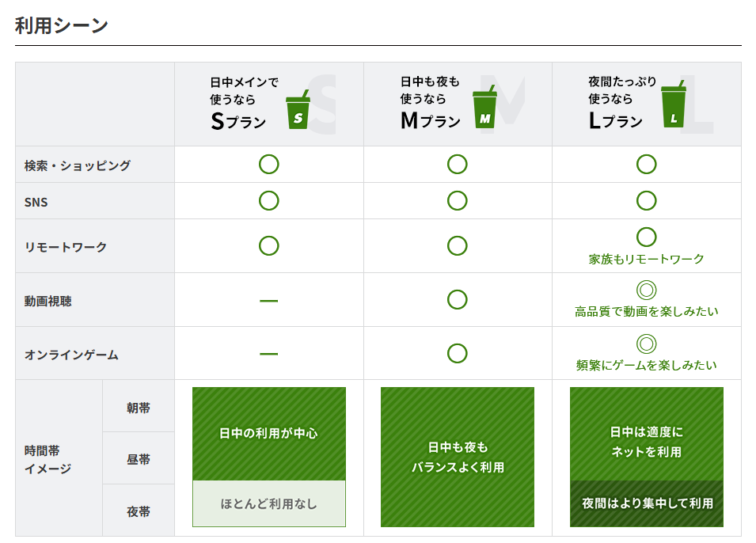The width and height of the screenshot is (756, 543).
Task: Click the 時間帯イメージ row header
Action: point(48,459)
